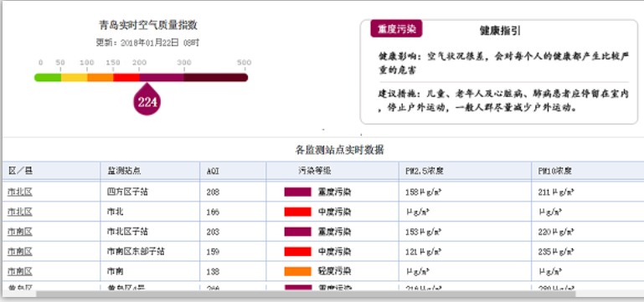Click the AQI value 138
Viewport: 644px width, 302px height.
pos(213,272)
